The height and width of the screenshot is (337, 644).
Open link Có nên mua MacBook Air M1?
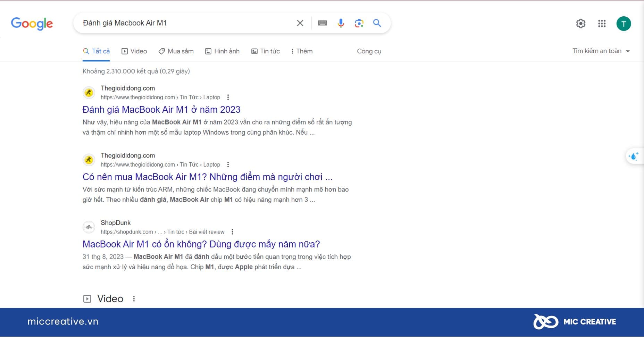[208, 177]
